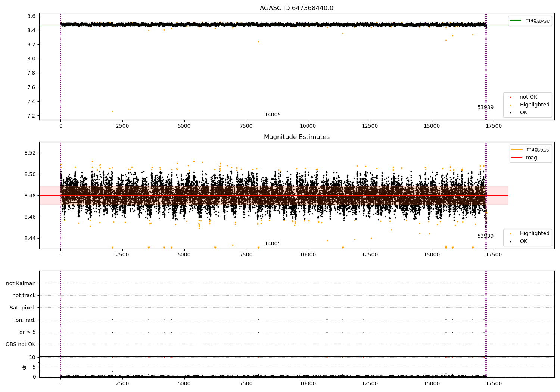Click the orange mag OBSID legend entry
The width and height of the screenshot is (560, 392).
(x=530, y=149)
